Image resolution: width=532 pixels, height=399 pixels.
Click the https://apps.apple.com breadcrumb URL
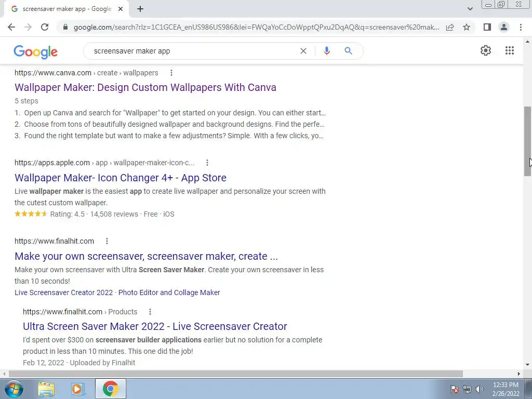(x=52, y=163)
